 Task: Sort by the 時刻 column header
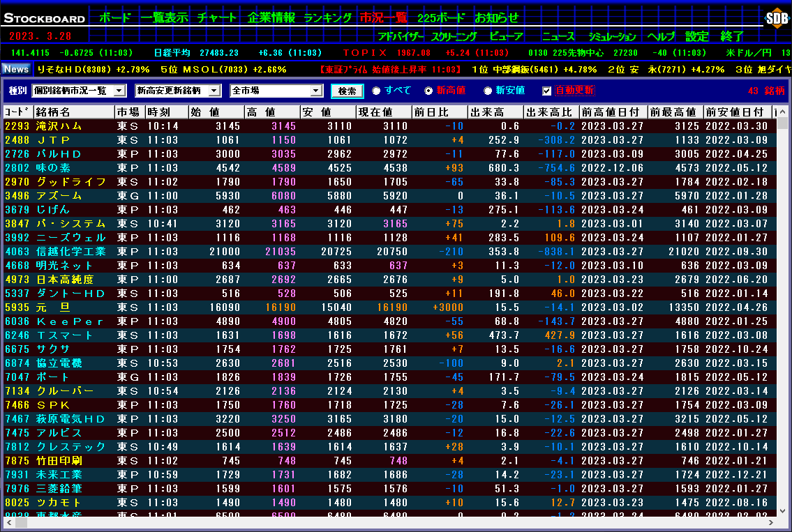[x=167, y=112]
